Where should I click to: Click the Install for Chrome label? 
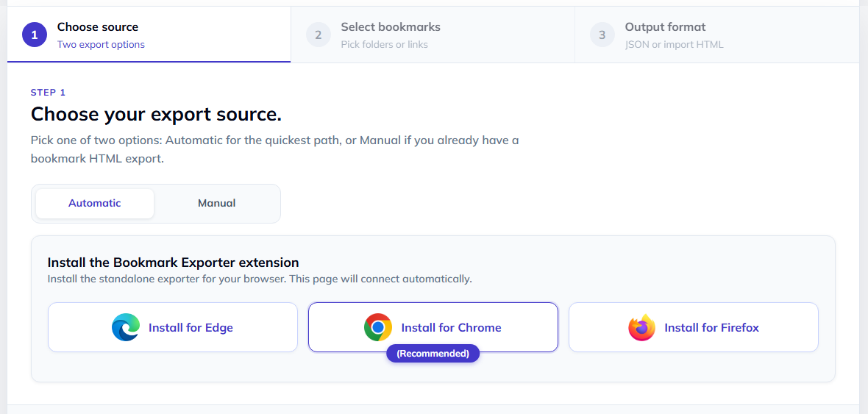tap(451, 328)
